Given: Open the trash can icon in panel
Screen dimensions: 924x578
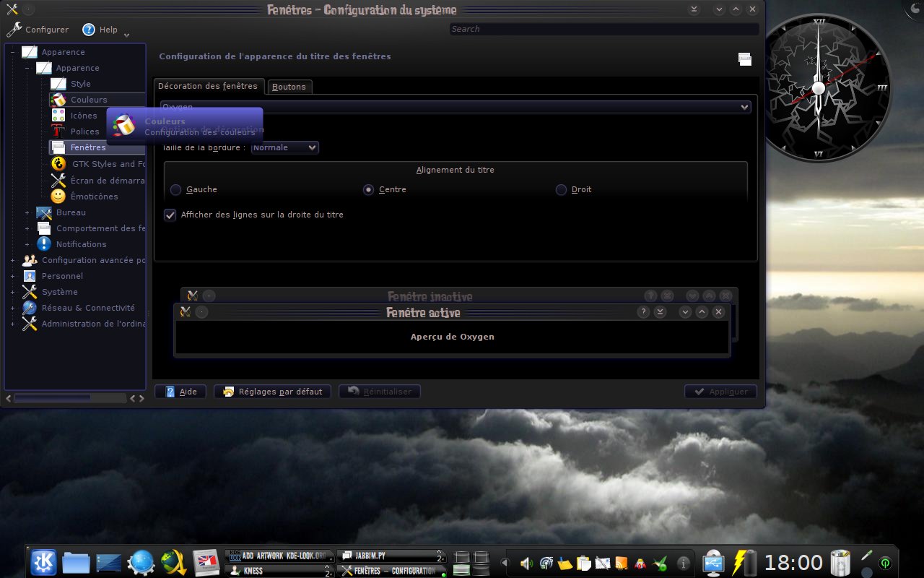Looking at the screenshot, I should (841, 562).
